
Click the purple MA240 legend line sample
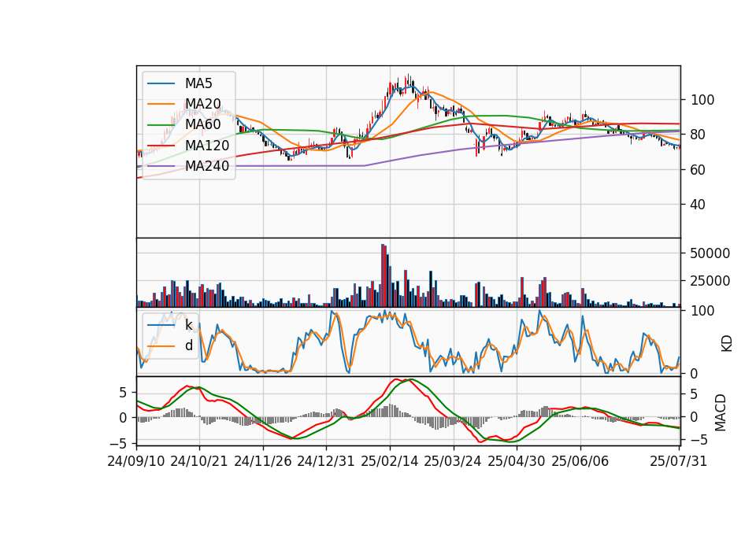point(161,166)
